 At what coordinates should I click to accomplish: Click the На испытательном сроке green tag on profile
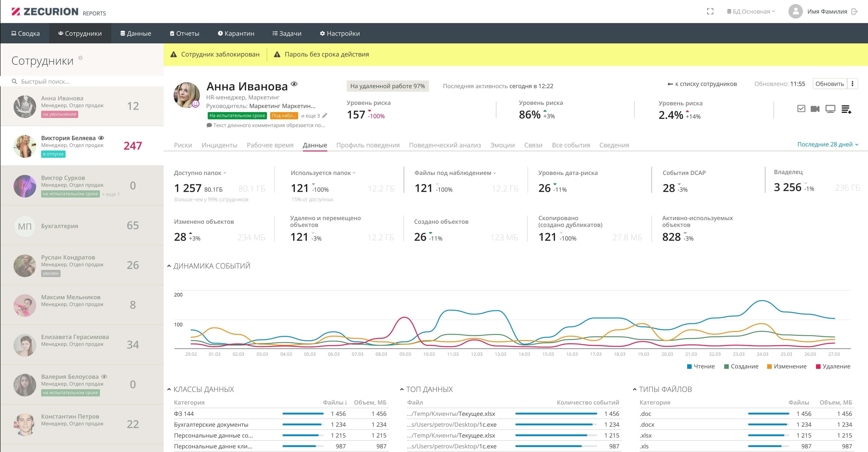(237, 115)
